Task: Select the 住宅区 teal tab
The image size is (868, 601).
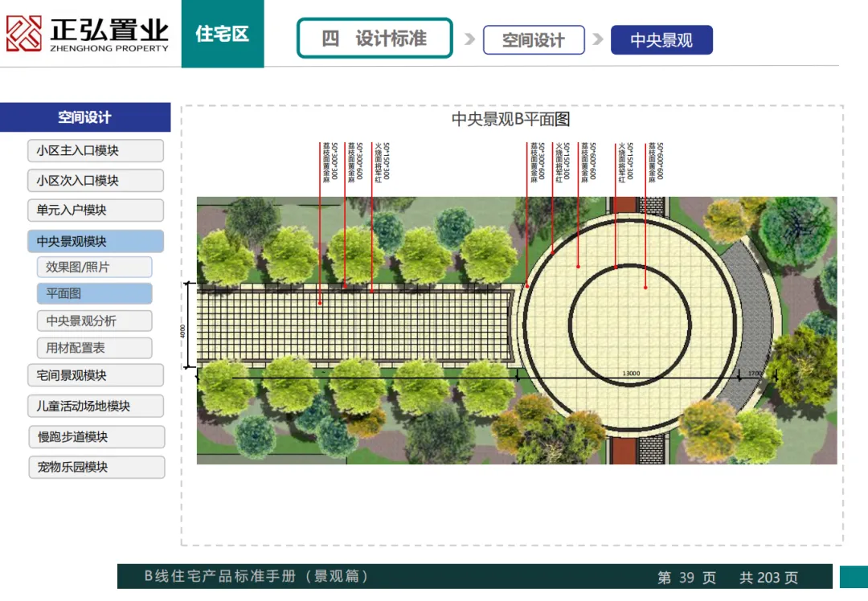Action: pos(223,34)
